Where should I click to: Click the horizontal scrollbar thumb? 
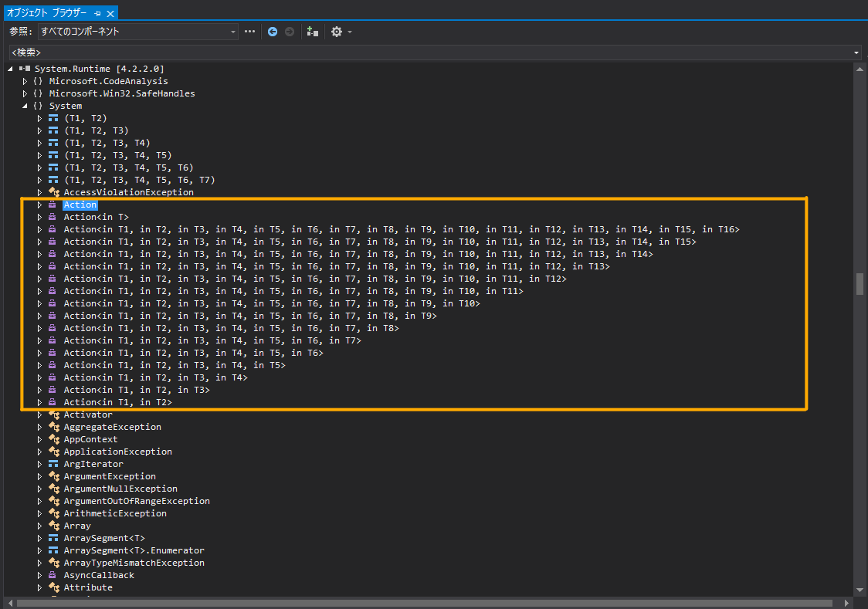[x=424, y=603]
